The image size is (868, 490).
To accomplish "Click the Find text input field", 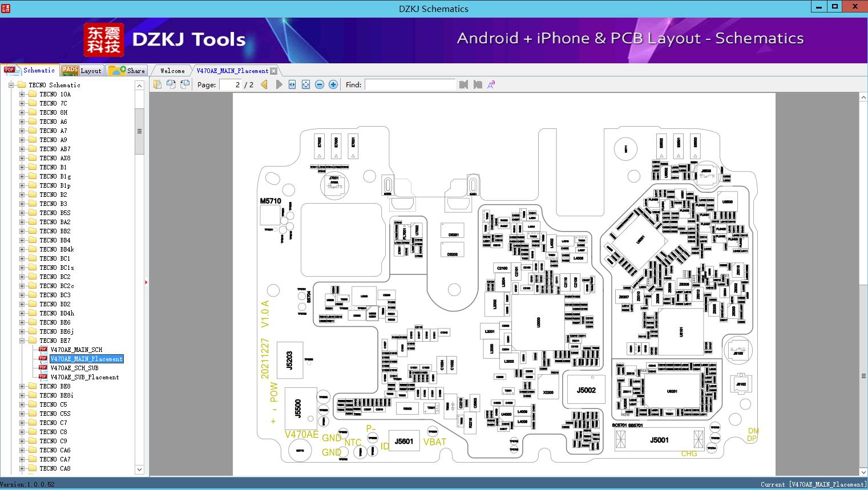I will (410, 84).
